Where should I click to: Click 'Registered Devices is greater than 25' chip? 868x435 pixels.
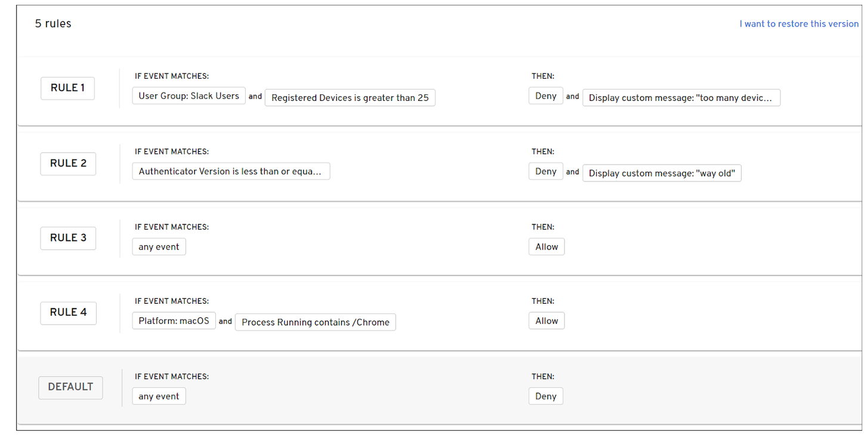point(350,98)
